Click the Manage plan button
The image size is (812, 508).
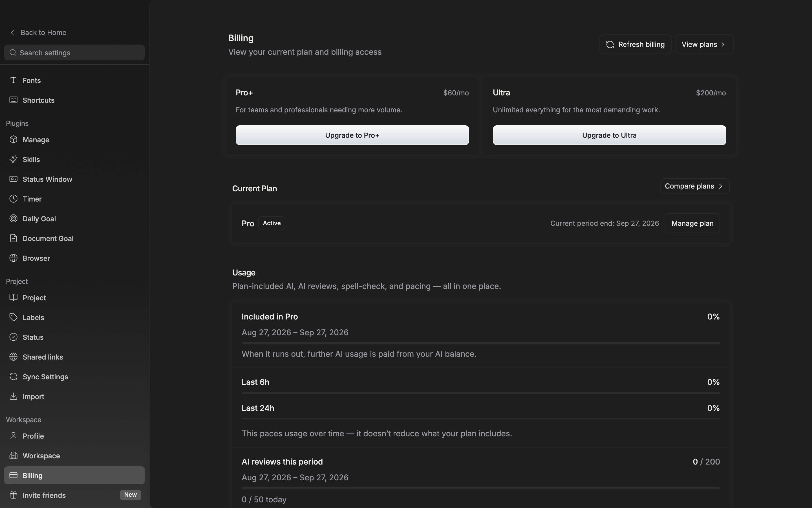692,224
